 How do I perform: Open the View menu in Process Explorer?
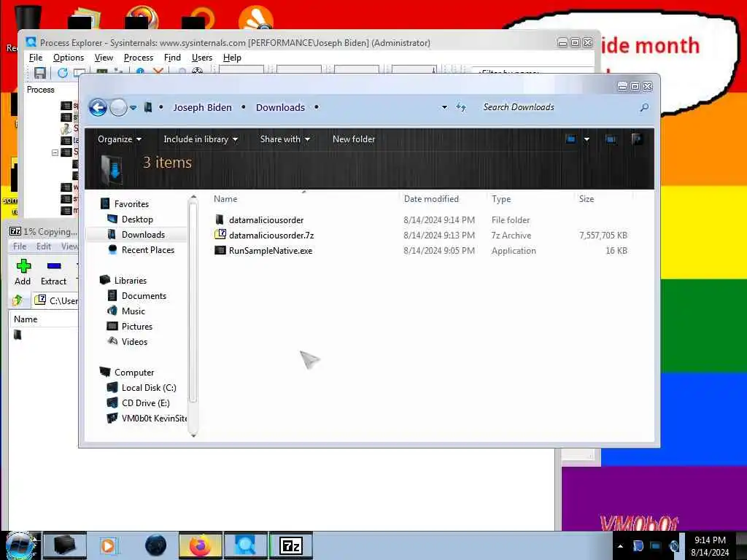point(104,58)
